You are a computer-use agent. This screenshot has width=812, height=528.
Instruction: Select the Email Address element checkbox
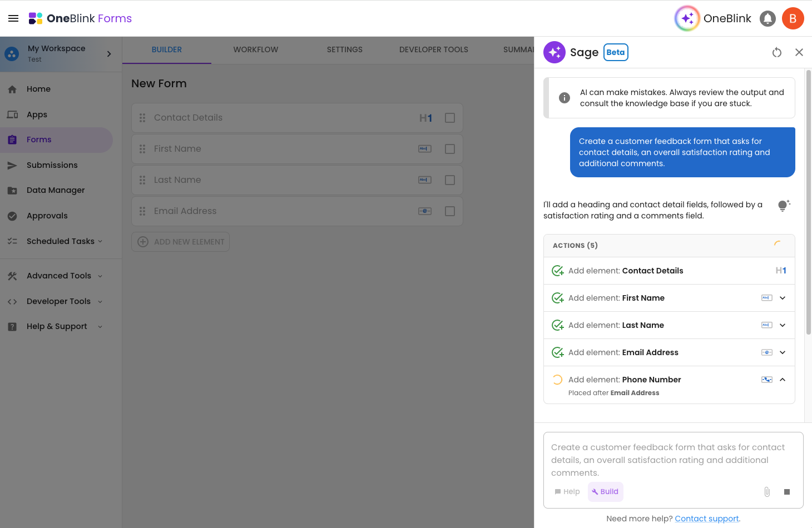[x=450, y=211]
